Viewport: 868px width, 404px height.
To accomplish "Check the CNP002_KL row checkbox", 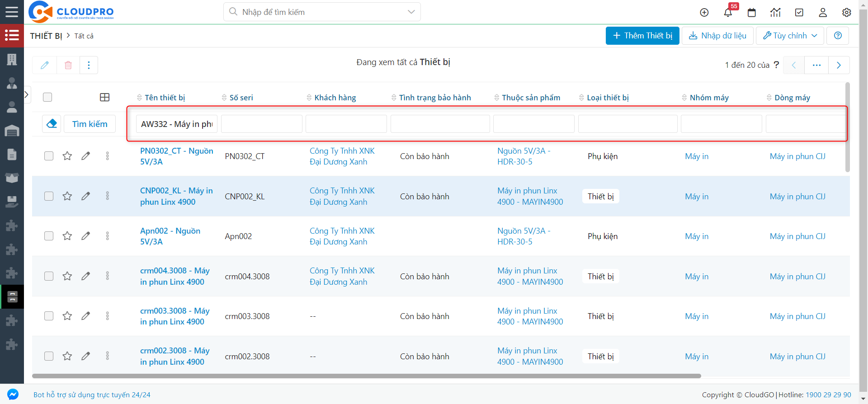I will pos(49,196).
